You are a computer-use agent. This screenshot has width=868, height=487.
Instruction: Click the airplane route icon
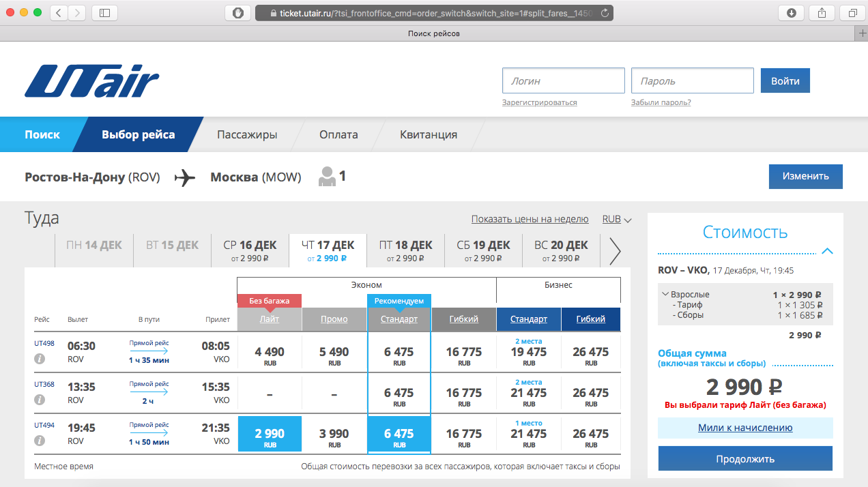coord(185,177)
